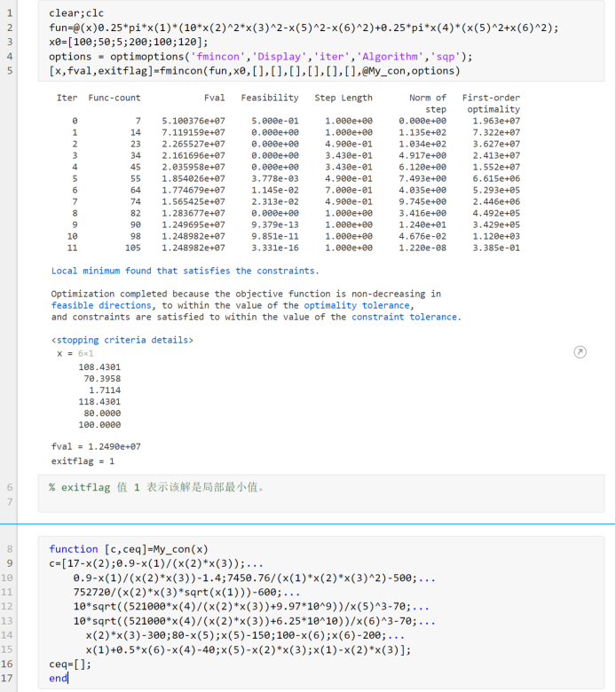Click the 'end' keyword on line 17
Viewport: 616px width, 692px height.
[58, 679]
